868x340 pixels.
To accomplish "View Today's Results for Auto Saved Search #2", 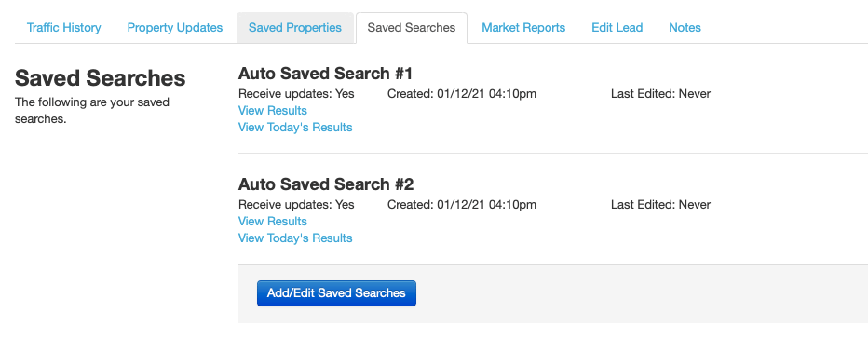I will 295,238.
